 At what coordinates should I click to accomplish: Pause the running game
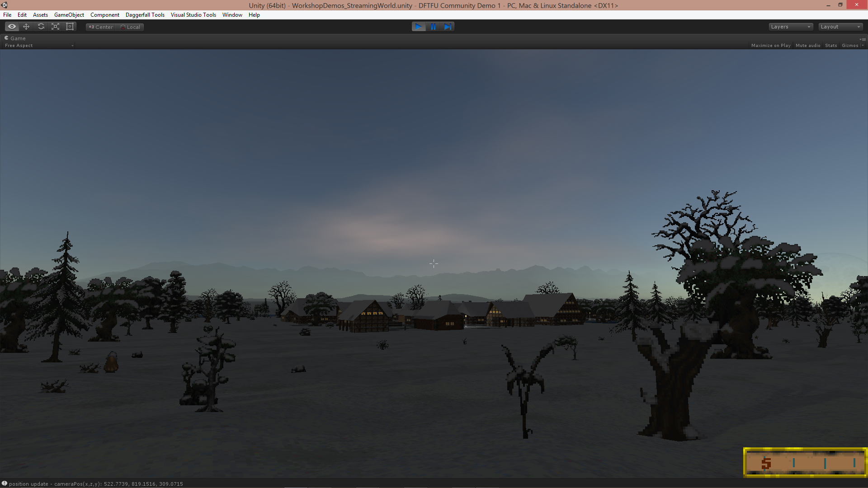[x=433, y=26]
